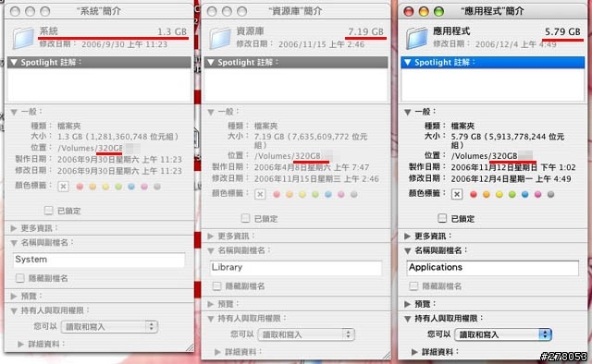
Task: Pick orange color label in the 應用程式 window
Action: coord(487,194)
